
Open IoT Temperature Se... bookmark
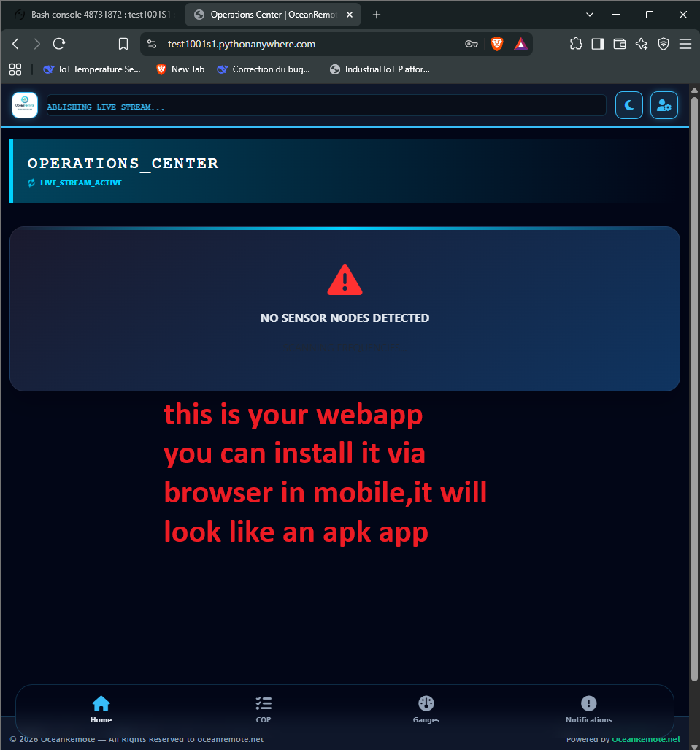click(x=92, y=69)
